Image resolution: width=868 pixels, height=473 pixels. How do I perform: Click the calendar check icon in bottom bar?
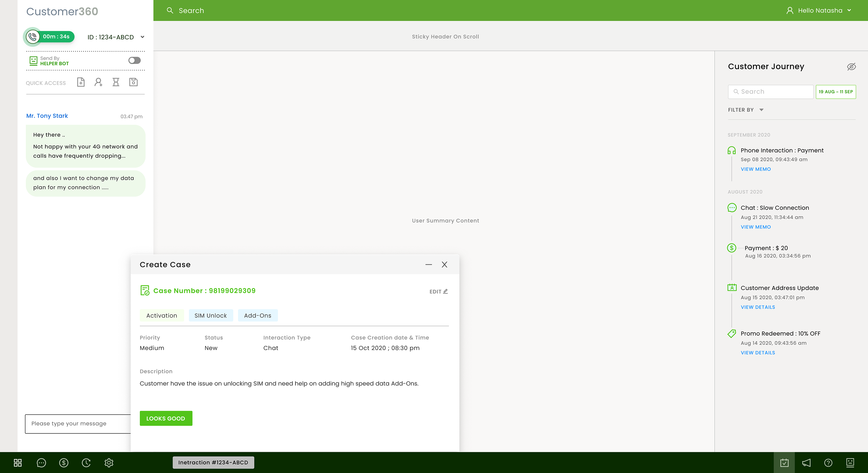[784, 463]
